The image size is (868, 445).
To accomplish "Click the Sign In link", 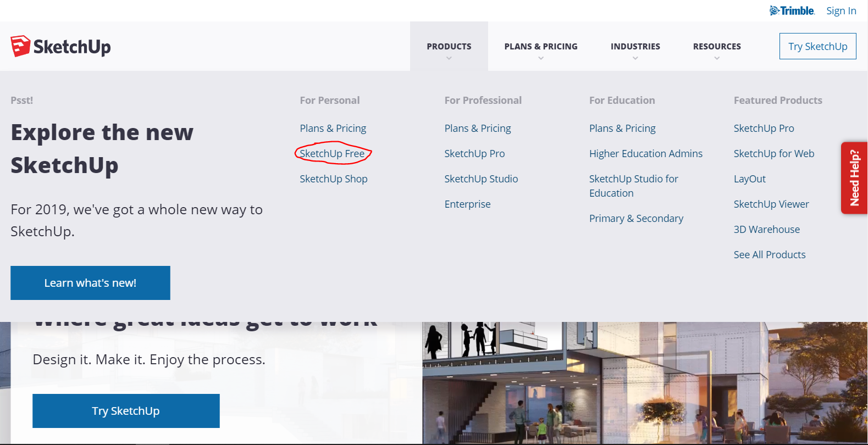I will point(841,10).
